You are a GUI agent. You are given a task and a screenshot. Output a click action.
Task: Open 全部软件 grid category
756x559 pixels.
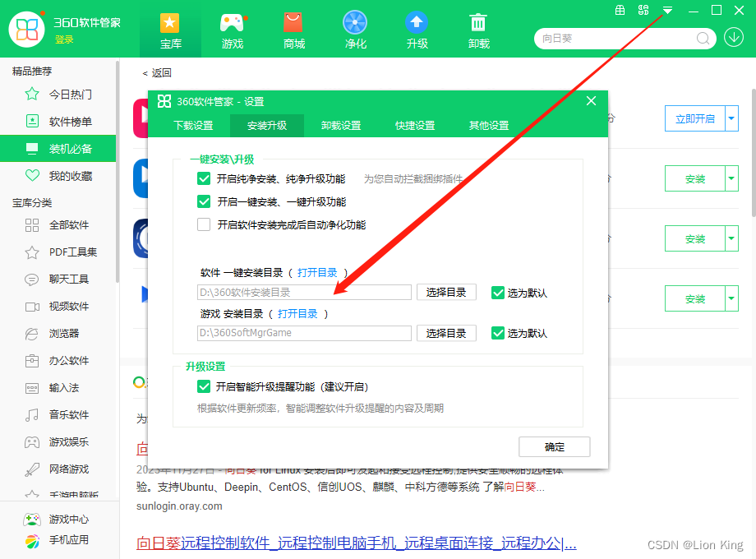tap(57, 225)
